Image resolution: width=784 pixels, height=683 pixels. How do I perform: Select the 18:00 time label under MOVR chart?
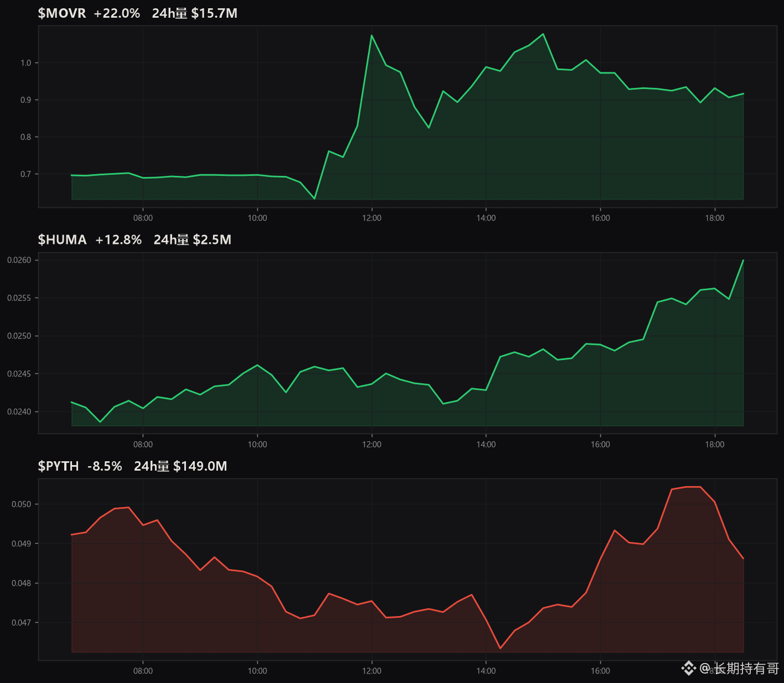click(715, 218)
